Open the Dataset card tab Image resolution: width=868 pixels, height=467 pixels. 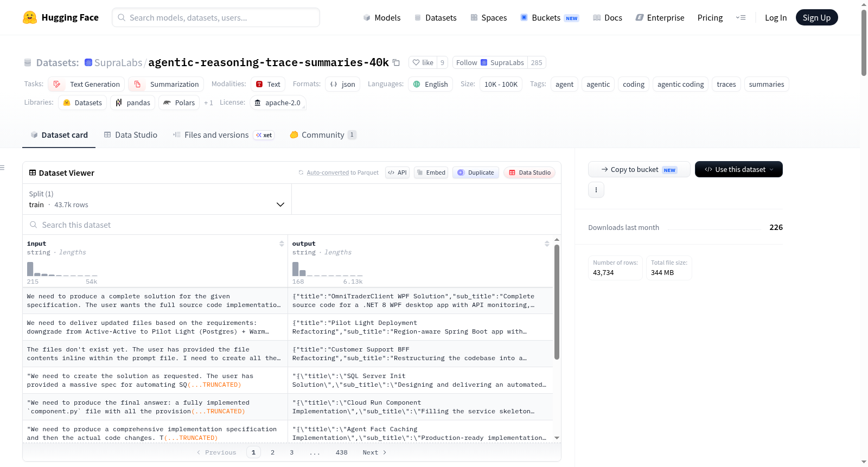(59, 135)
